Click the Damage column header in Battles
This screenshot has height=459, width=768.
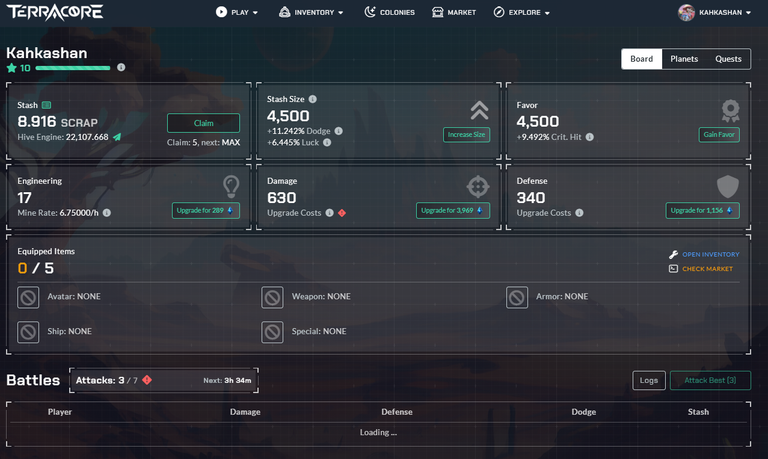[245, 412]
